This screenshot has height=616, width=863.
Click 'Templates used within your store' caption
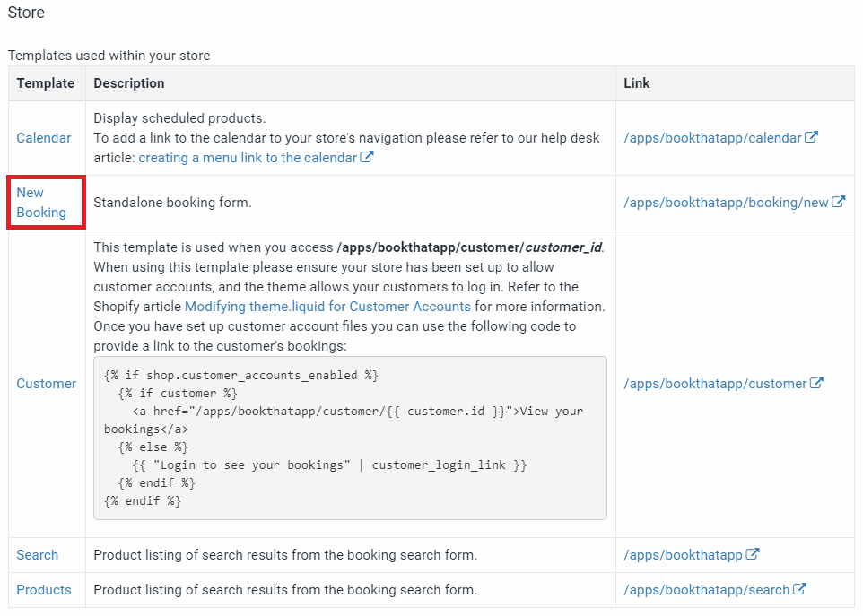click(109, 56)
